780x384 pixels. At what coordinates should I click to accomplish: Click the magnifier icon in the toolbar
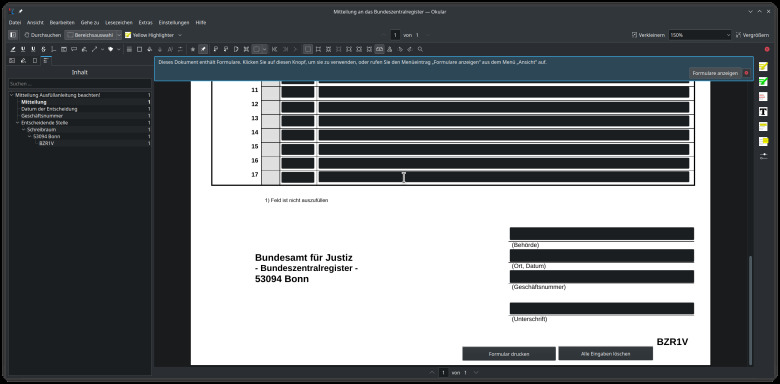coord(420,49)
